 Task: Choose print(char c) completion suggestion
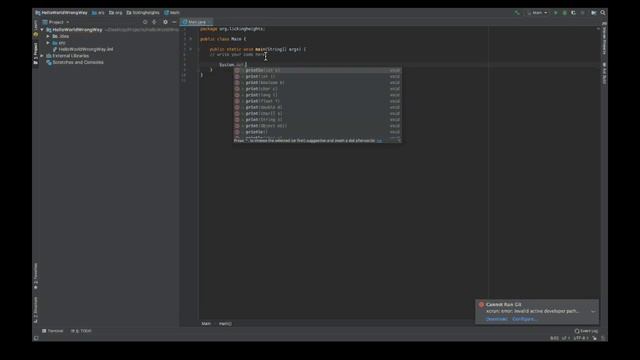317,89
